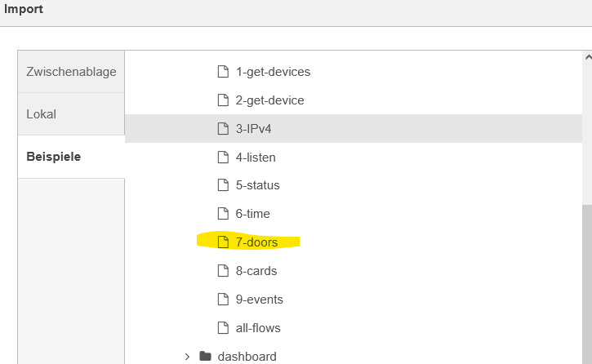This screenshot has width=592, height=364.
Task: Click the file icon beside 4-listen
Action: click(223, 157)
